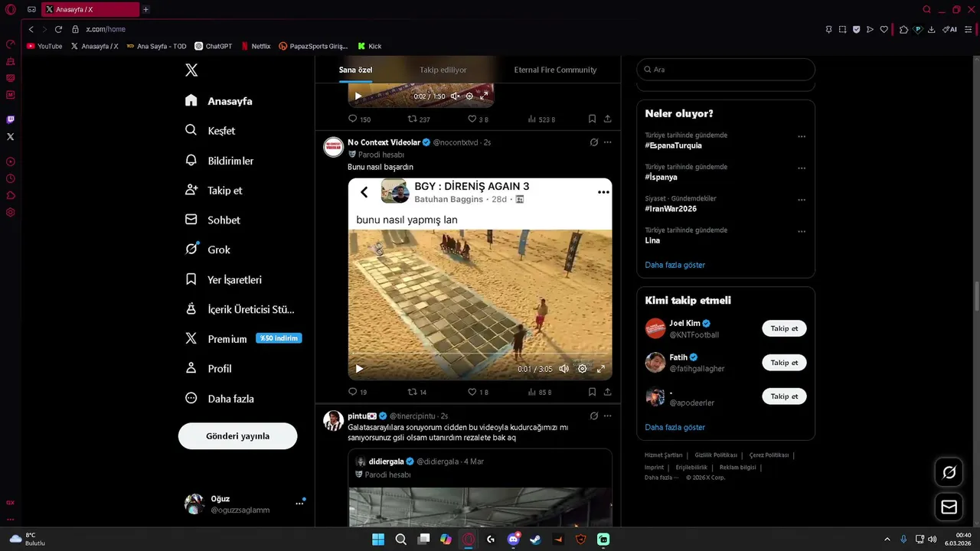Unmute the top video volume icon
The width and height of the screenshot is (980, 551).
click(455, 96)
